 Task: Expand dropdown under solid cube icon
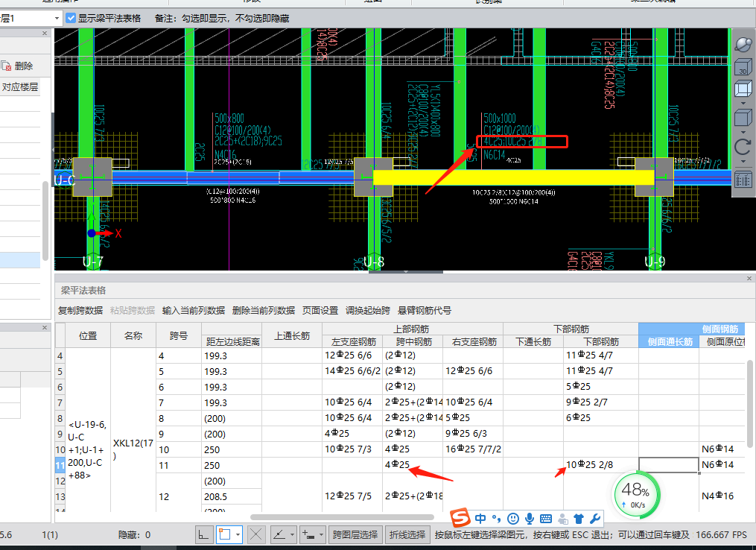(743, 132)
